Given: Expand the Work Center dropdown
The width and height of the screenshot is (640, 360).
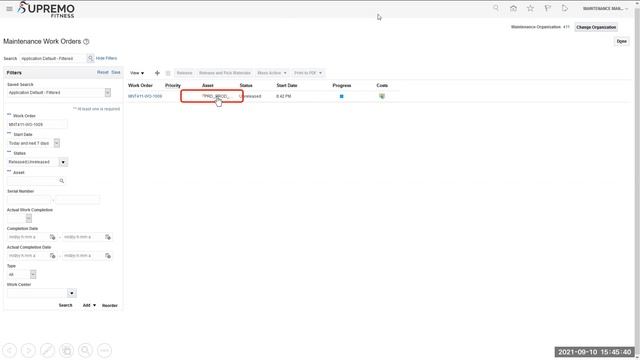Looking at the screenshot, I should point(71,293).
